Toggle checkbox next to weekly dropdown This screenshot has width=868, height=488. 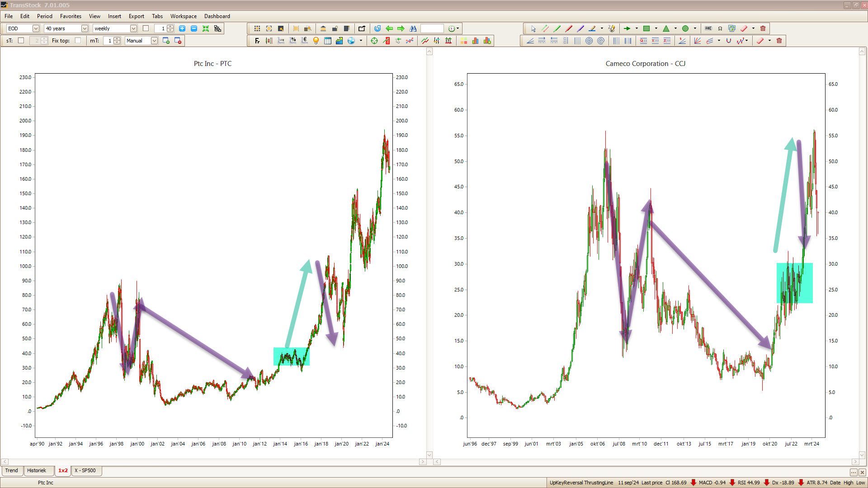tap(146, 28)
